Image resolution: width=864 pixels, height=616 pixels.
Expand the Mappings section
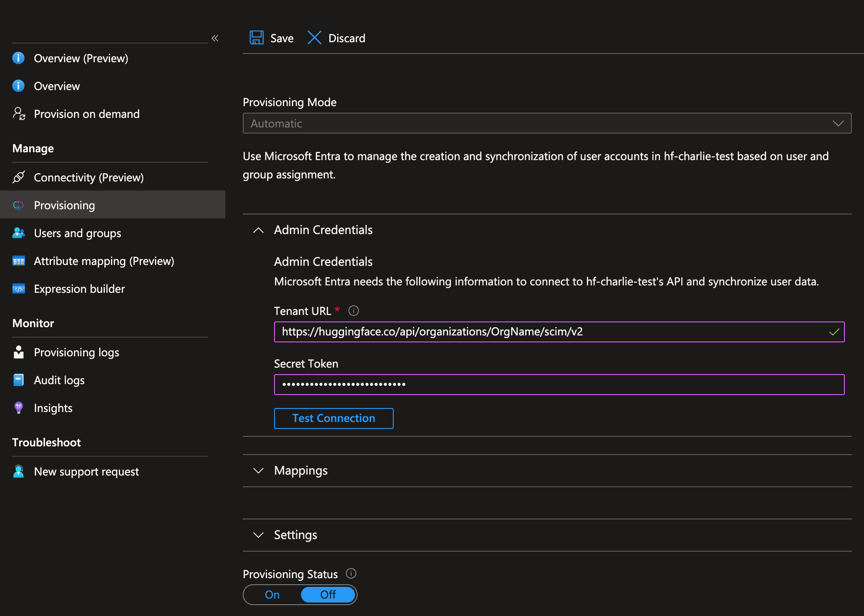tap(258, 471)
